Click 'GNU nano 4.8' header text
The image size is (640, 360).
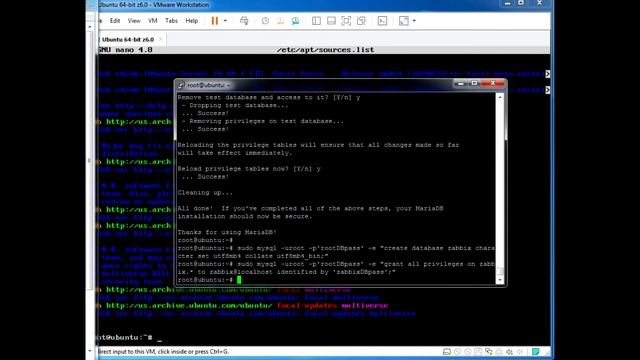125,50
